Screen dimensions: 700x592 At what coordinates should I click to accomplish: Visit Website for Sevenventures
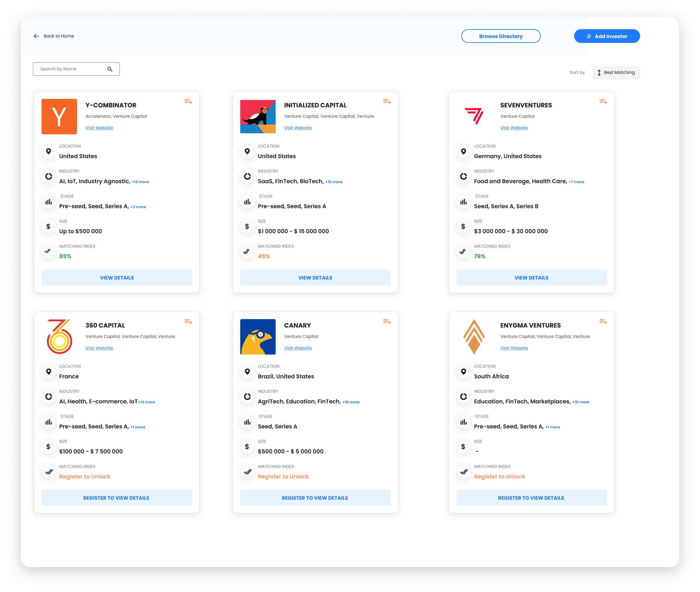pyautogui.click(x=514, y=128)
